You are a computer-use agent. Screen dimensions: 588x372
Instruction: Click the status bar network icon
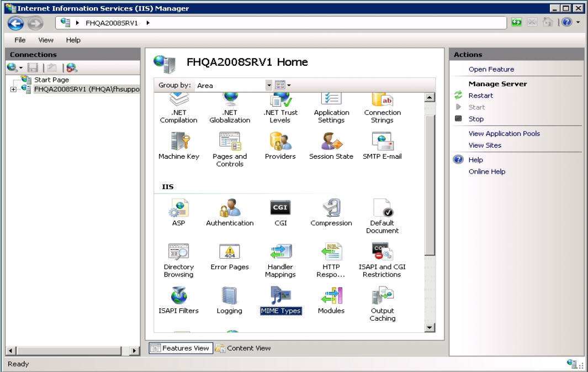572,363
